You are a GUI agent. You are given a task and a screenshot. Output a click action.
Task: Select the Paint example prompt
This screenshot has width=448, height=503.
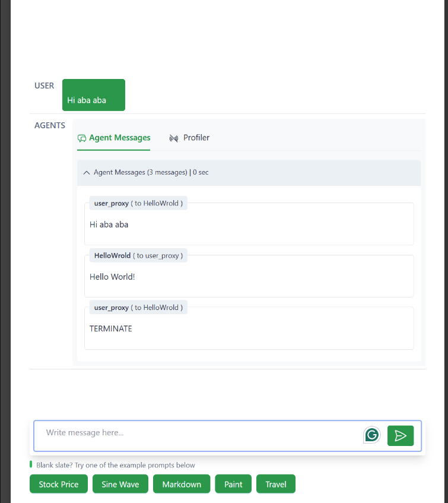[233, 484]
